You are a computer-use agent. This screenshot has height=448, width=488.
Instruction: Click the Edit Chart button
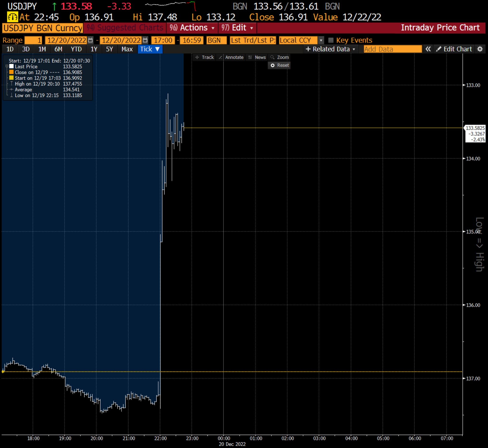454,49
